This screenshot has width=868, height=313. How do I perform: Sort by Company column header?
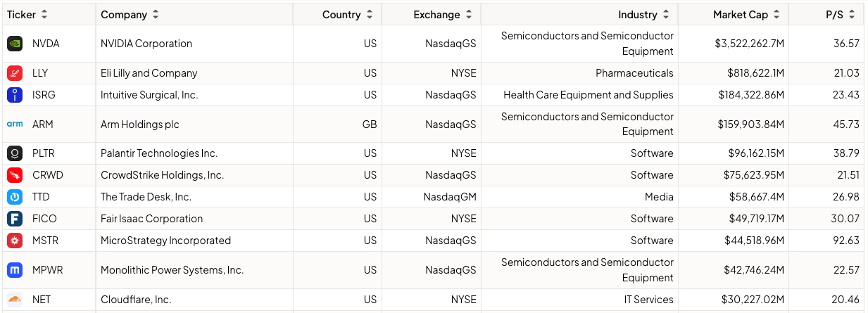(156, 15)
